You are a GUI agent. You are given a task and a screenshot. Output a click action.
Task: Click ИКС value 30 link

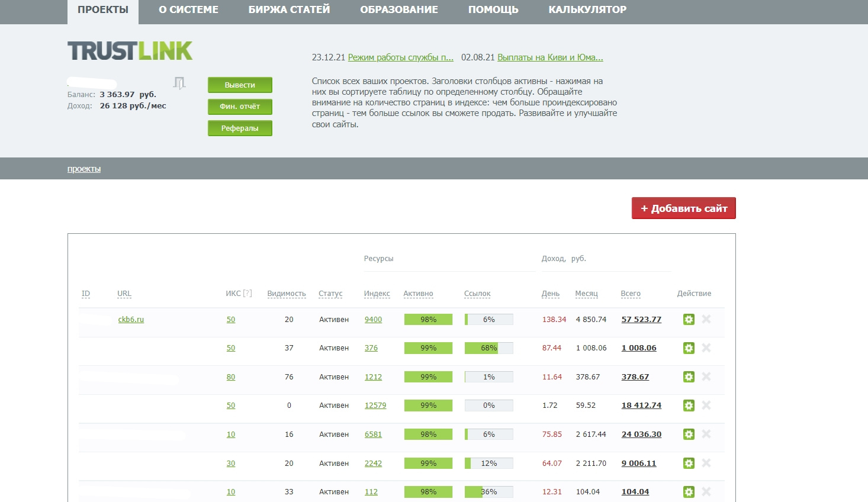231,464
